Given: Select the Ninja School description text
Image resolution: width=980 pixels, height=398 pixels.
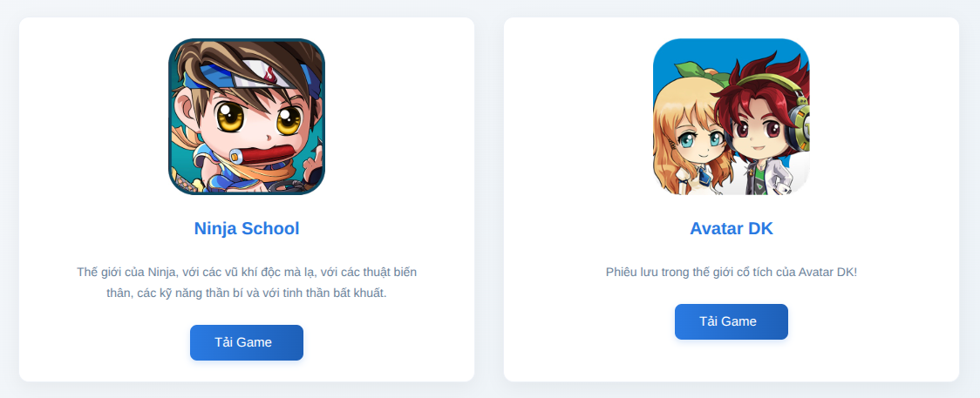Looking at the screenshot, I should click(247, 282).
